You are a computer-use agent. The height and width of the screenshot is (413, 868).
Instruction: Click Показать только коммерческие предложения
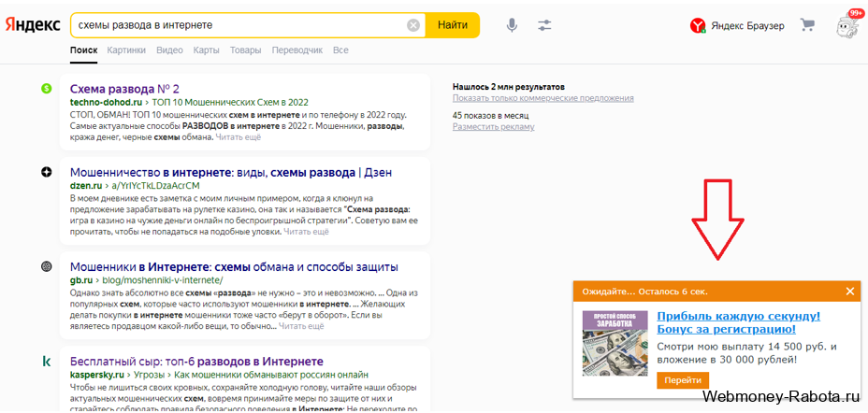[x=543, y=98]
